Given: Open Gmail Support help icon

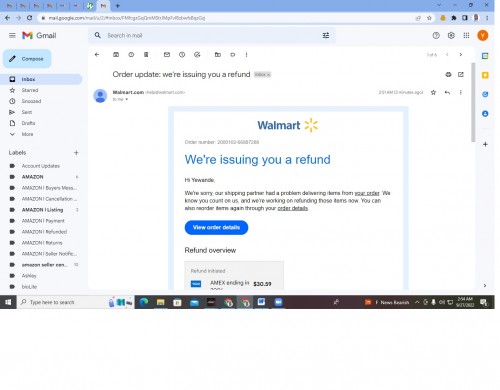Looking at the screenshot, I should click(x=436, y=35).
